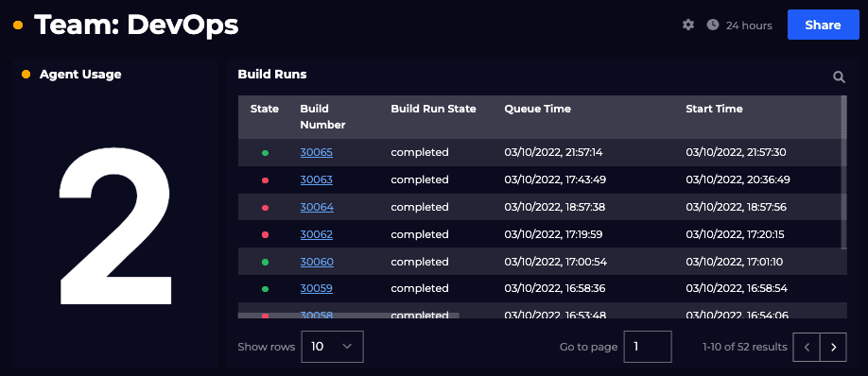Click the orange status dot beside Agent Usage
Viewport: 868px width, 376px height.
pos(26,74)
